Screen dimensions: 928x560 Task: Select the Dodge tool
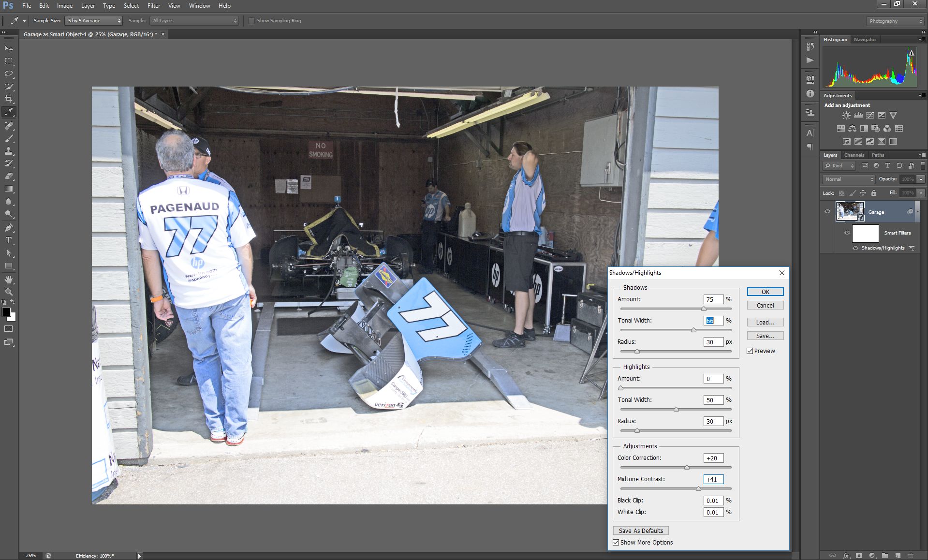[x=9, y=214]
